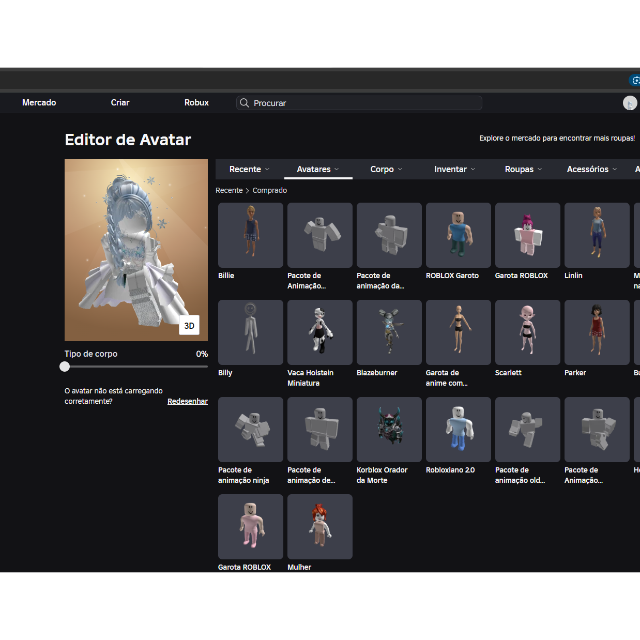Open the Mercado menu item
Image resolution: width=640 pixels, height=640 pixels.
(x=39, y=102)
